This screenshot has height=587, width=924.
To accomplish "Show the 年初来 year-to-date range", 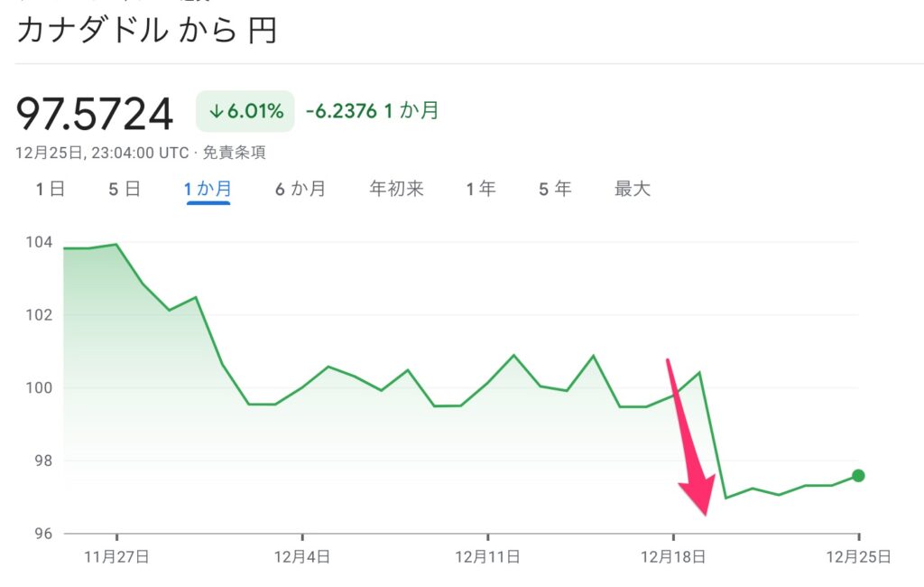I will (397, 189).
